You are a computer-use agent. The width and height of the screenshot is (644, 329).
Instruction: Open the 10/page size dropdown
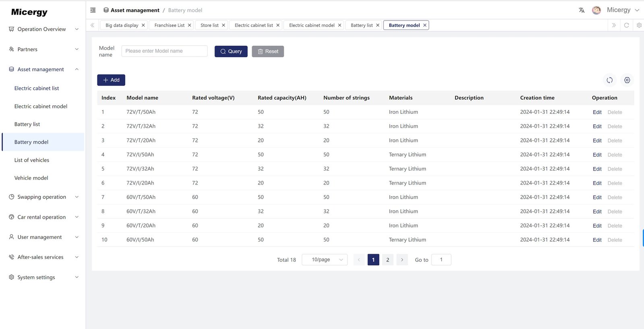coord(324,260)
